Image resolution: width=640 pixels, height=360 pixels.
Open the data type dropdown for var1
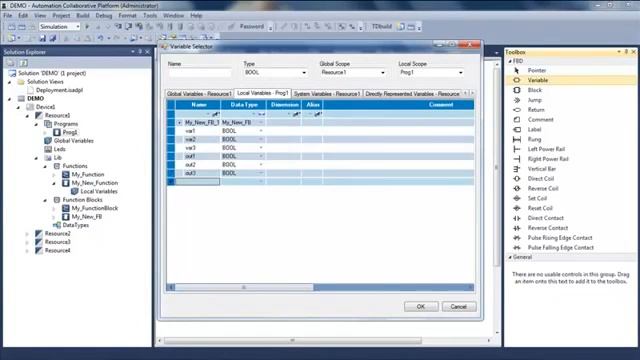click(x=261, y=131)
